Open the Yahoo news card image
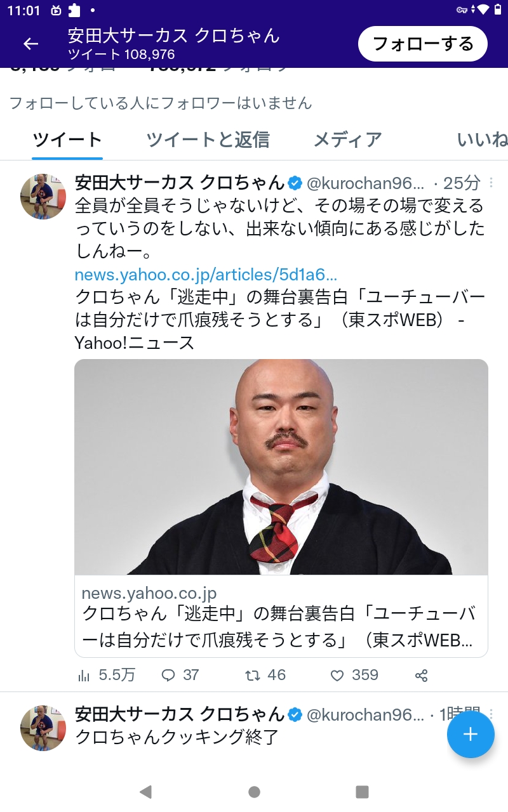This screenshot has height=812, width=508. pos(281,468)
